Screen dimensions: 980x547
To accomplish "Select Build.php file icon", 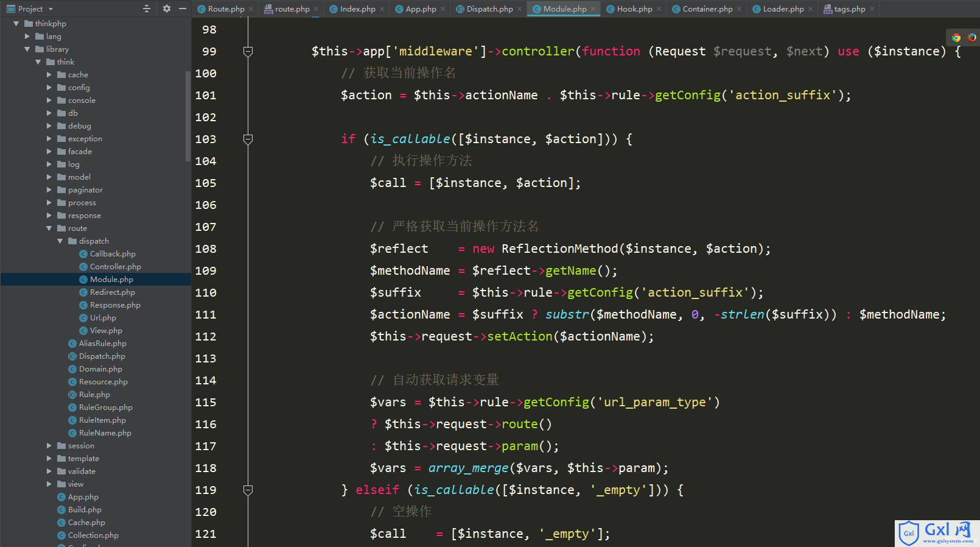I will click(61, 510).
